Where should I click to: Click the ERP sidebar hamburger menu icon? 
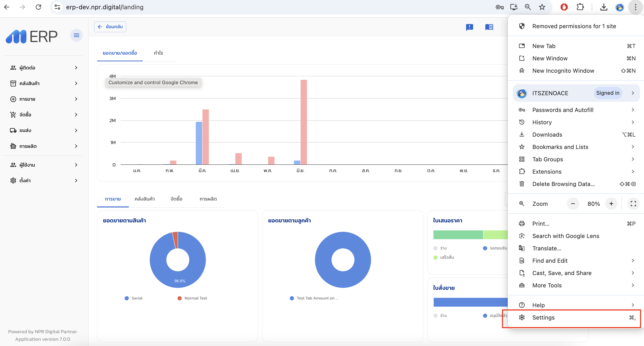pyautogui.click(x=76, y=35)
